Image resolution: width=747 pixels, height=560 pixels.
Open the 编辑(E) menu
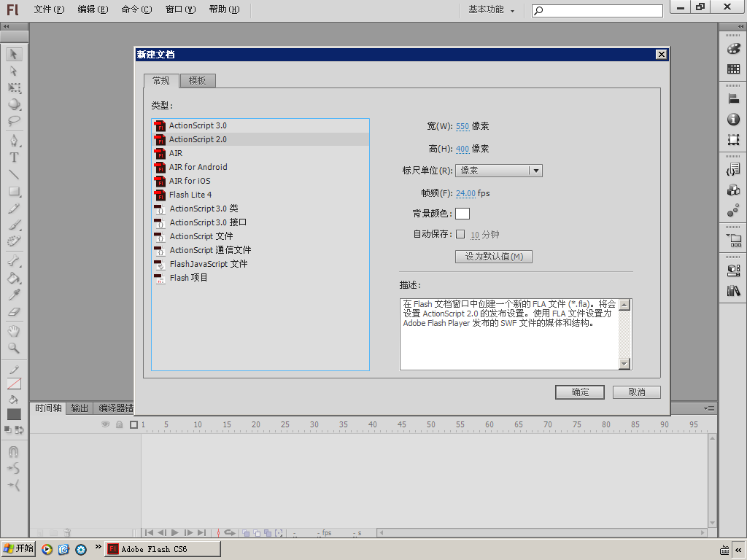(x=93, y=9)
